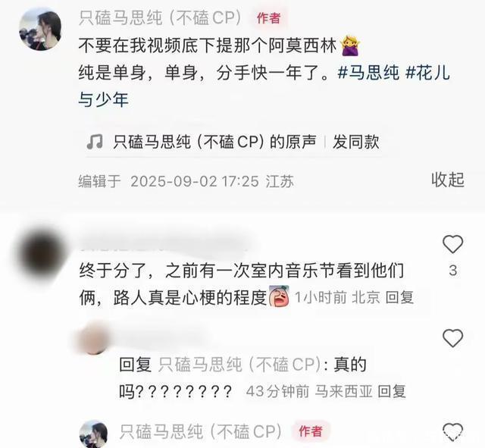Open the blurred avatar of Beijing commenter

pos(39,254)
